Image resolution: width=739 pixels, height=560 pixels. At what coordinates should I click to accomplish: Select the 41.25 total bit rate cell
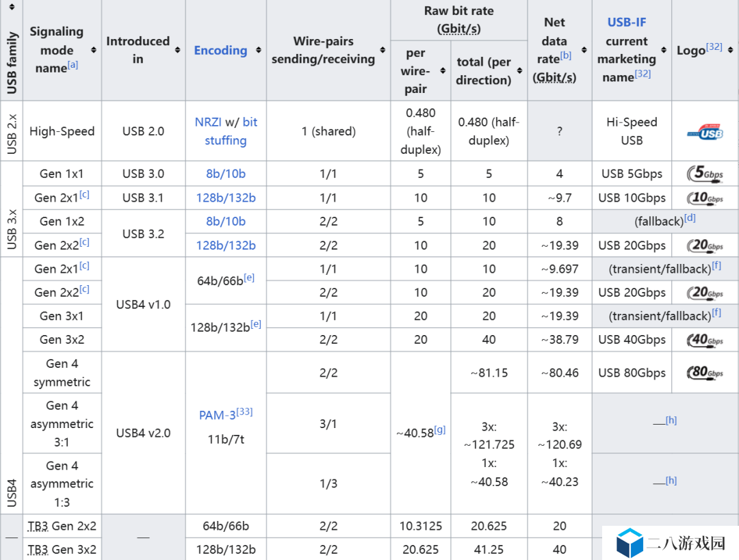point(489,550)
